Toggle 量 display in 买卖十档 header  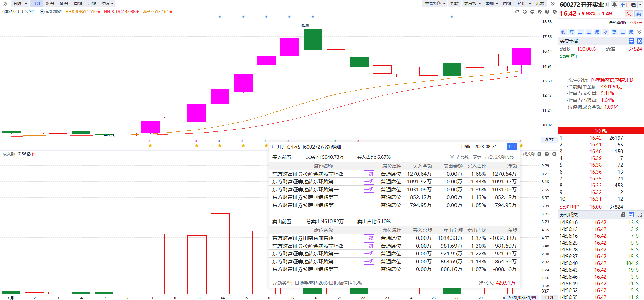coord(631,41)
